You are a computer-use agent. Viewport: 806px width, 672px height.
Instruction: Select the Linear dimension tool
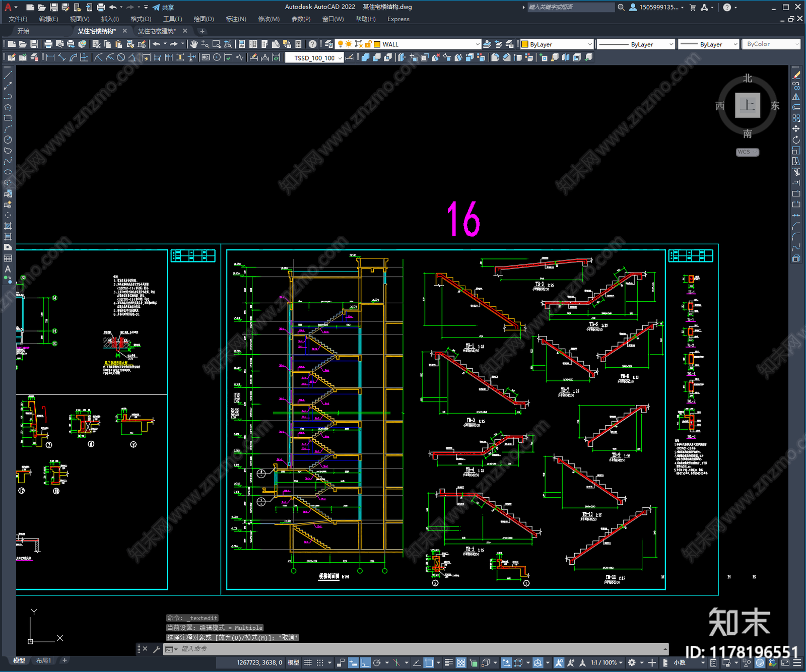(x=50, y=57)
